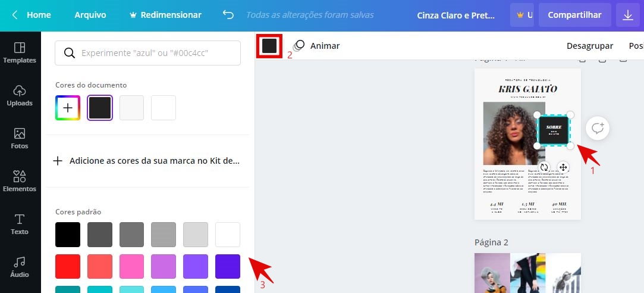Image resolution: width=644 pixels, height=293 pixels.
Task: Click the add comment bubble icon
Action: [x=598, y=129]
